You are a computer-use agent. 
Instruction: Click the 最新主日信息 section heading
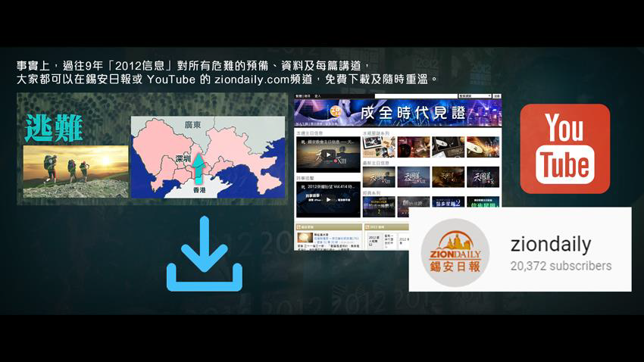376,163
